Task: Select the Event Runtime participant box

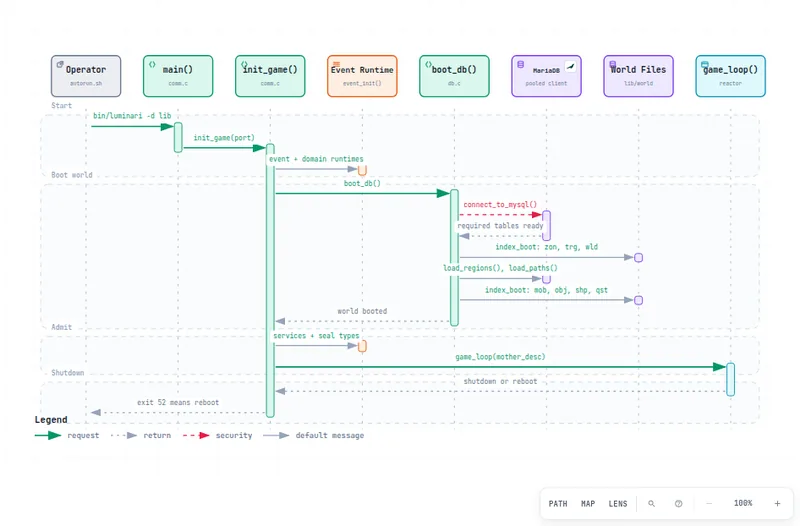Action: tap(362, 76)
